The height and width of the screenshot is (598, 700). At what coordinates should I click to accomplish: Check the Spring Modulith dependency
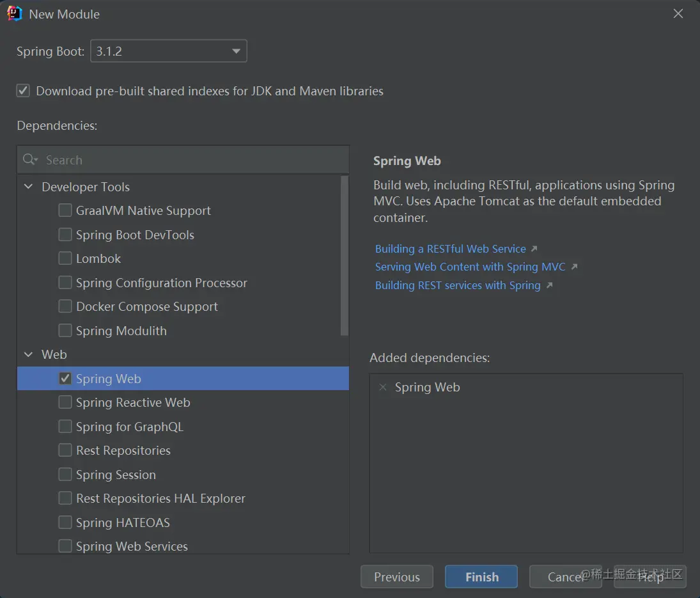65,331
